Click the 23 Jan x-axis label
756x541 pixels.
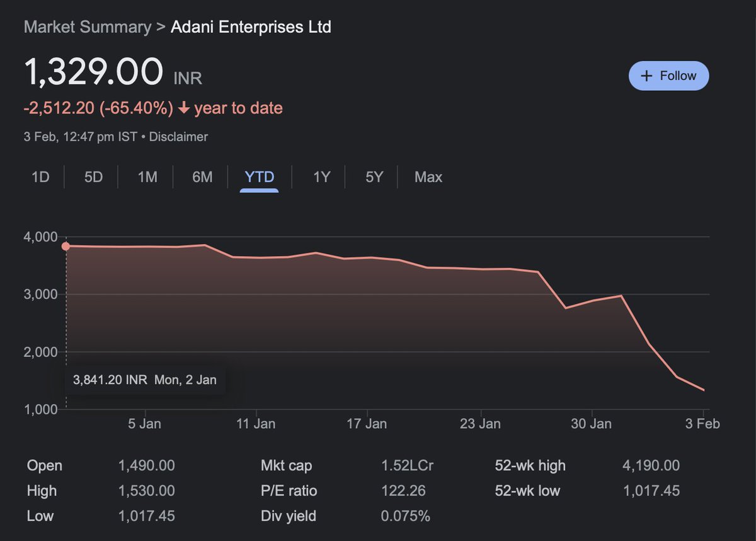click(x=480, y=424)
